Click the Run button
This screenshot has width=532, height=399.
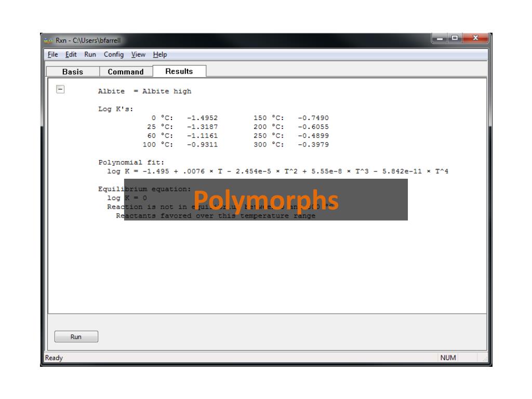[x=76, y=337]
